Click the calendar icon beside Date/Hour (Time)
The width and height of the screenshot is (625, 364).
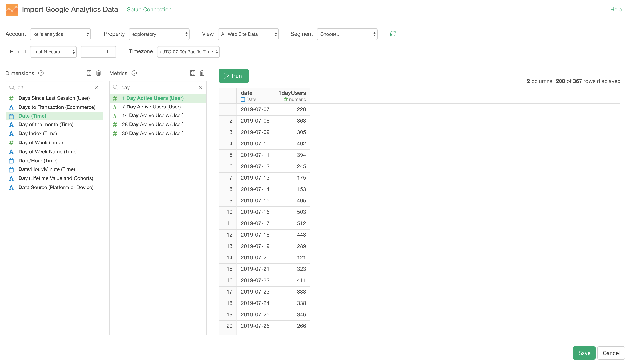click(x=11, y=161)
